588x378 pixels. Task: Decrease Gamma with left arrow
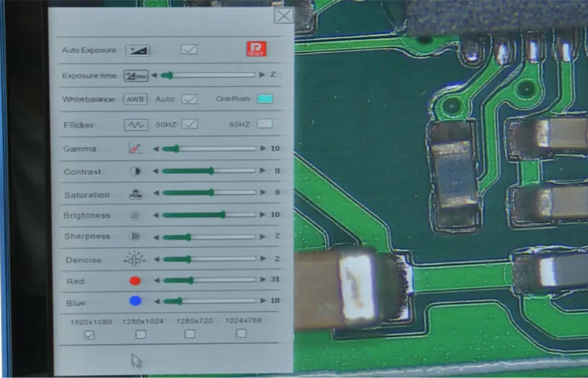pyautogui.click(x=156, y=149)
